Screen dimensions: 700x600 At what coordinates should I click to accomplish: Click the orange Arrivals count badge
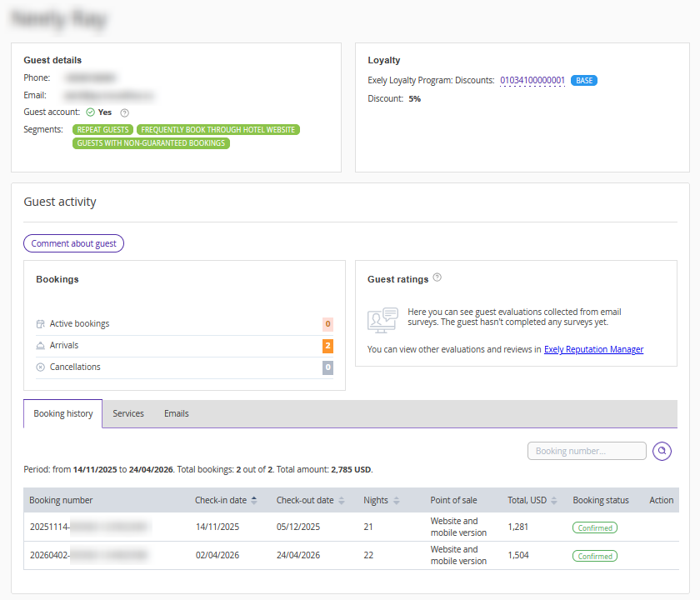point(327,346)
